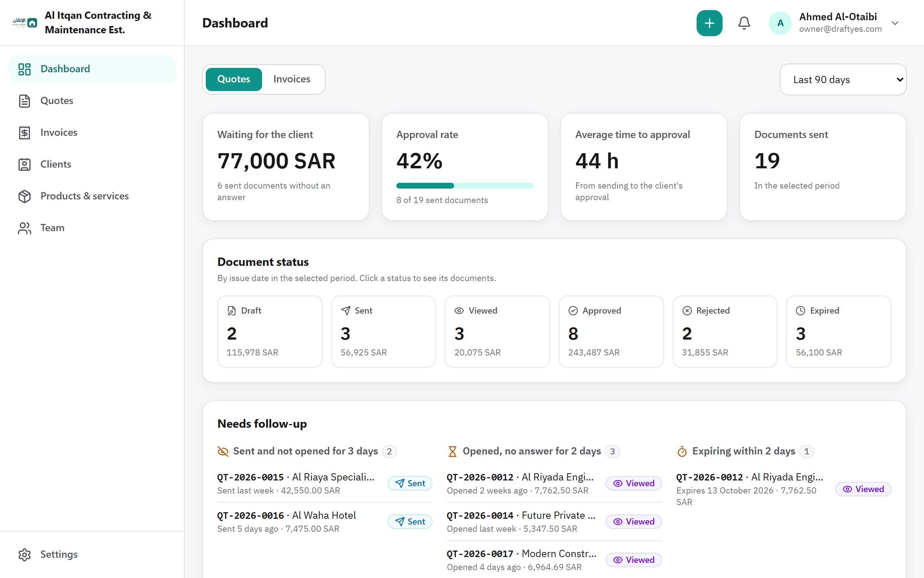Click the user avatar circle A
The image size is (924, 578).
780,23
